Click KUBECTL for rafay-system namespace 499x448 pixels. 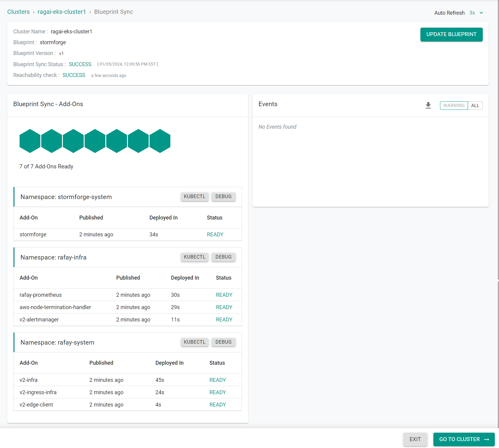[195, 342]
